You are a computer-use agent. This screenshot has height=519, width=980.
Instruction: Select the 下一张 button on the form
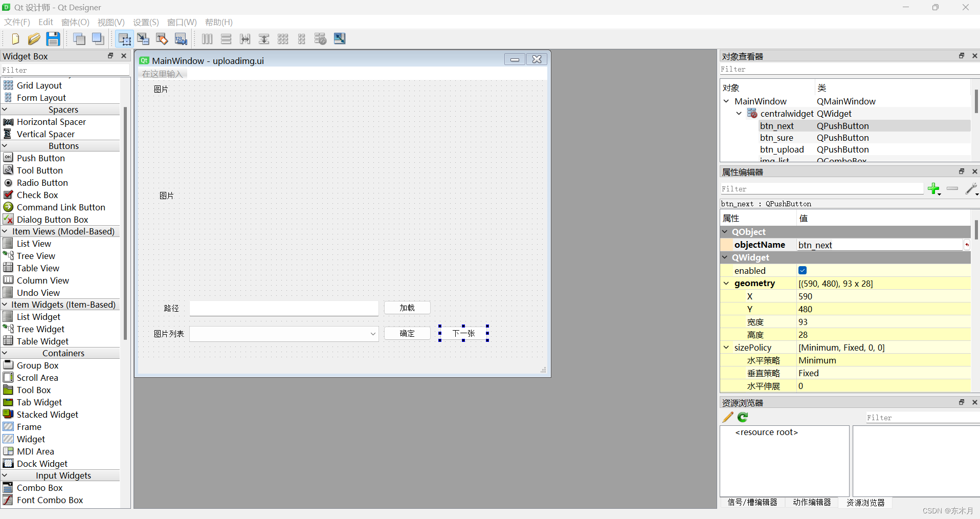click(x=463, y=333)
